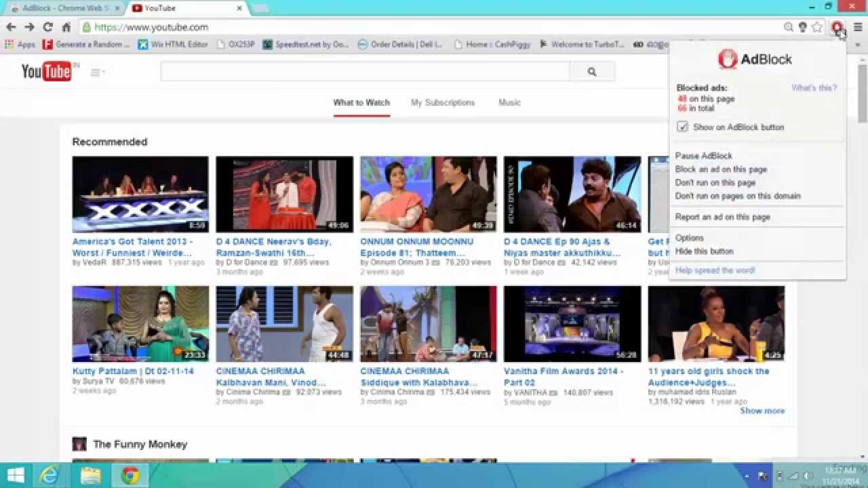Open the Apps bookmarks shortcut
This screenshot has width=868, height=488.
click(20, 45)
